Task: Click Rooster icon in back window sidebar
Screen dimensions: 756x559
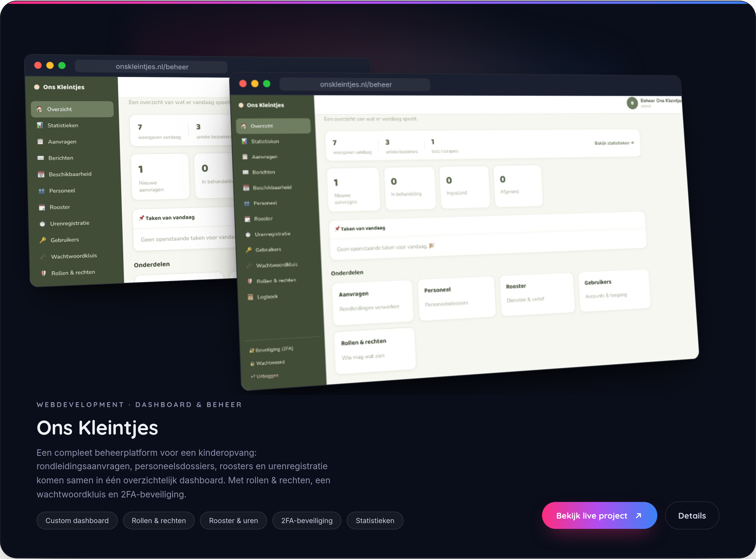Action: [42, 207]
